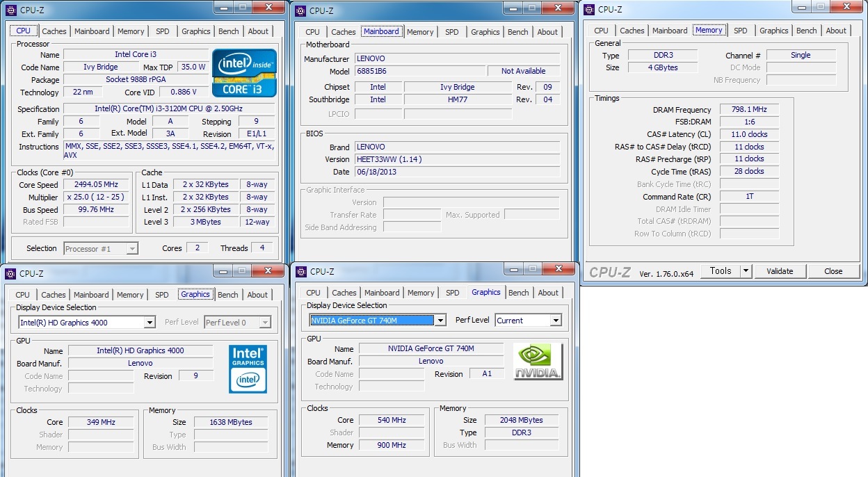Click the NVIDIA logo image

(538, 362)
